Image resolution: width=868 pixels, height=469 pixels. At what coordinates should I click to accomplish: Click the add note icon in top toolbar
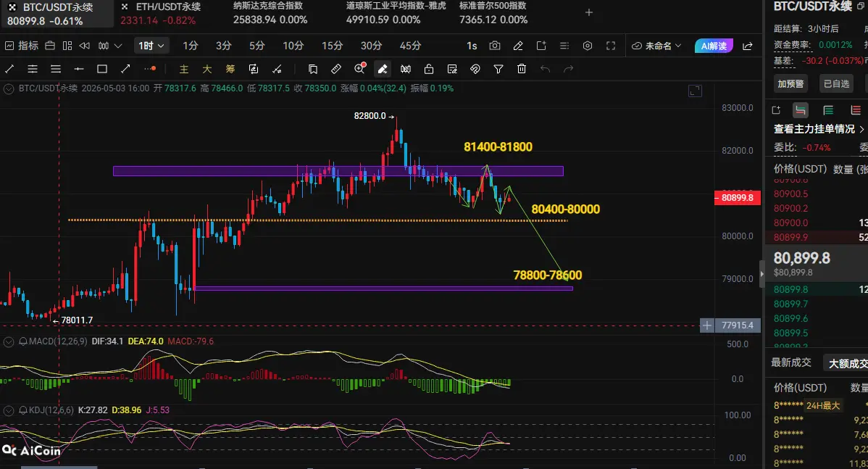[x=541, y=46]
